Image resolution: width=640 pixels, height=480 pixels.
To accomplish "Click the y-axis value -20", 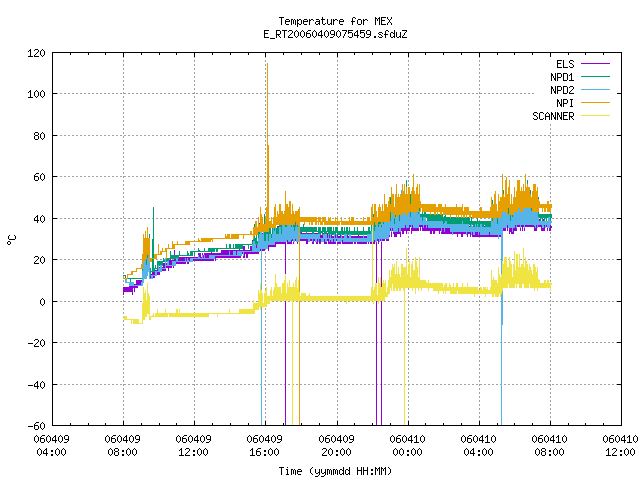I will tap(36, 343).
